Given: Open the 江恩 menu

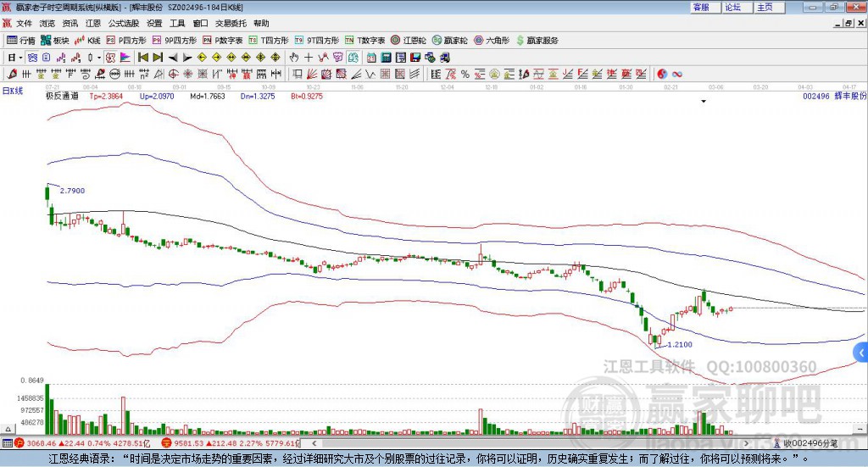Looking at the screenshot, I should click(x=93, y=23).
